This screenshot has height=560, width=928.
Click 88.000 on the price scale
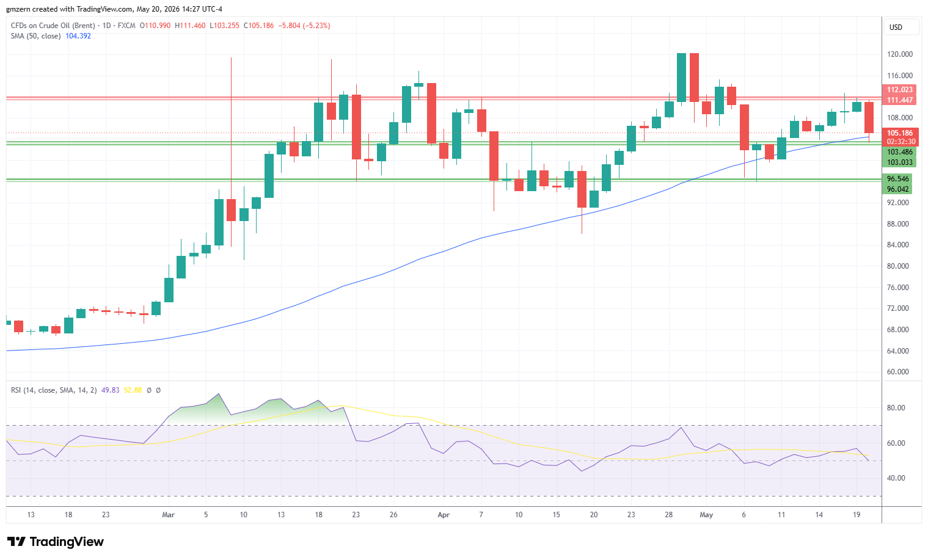tap(898, 224)
